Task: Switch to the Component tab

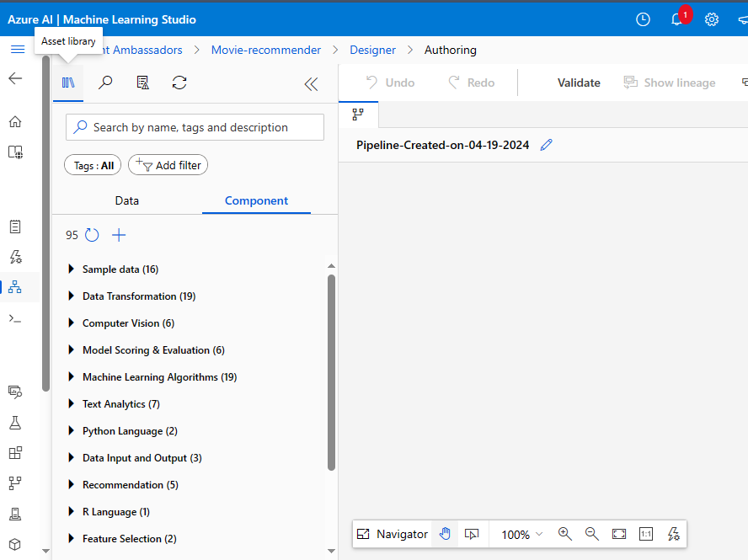Action: pos(256,200)
